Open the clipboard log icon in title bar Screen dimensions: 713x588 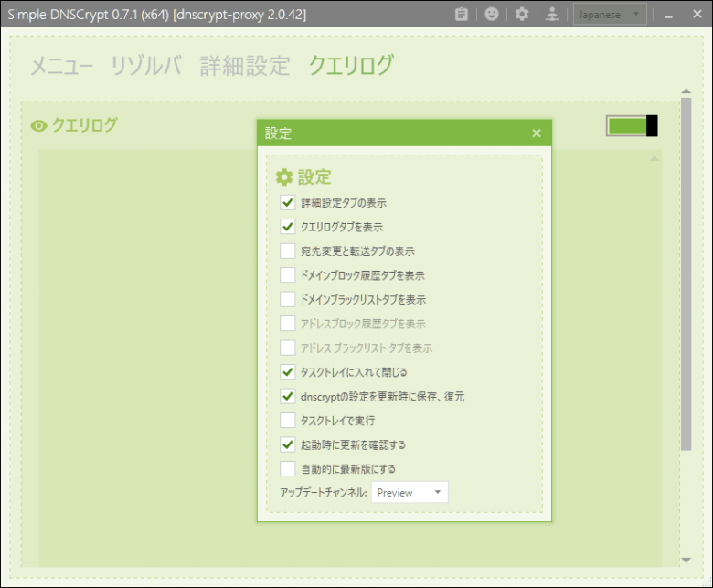coord(461,15)
